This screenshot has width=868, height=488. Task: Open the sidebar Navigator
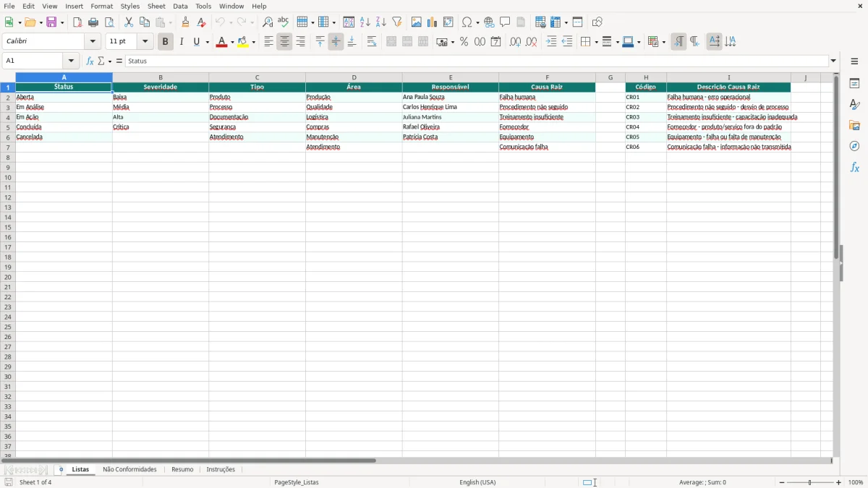point(854,147)
